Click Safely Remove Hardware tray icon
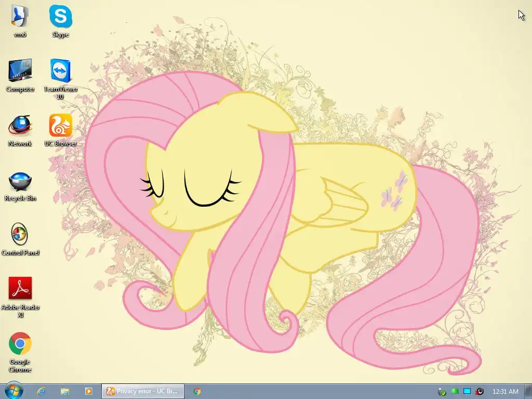The image size is (532, 399). [x=442, y=392]
